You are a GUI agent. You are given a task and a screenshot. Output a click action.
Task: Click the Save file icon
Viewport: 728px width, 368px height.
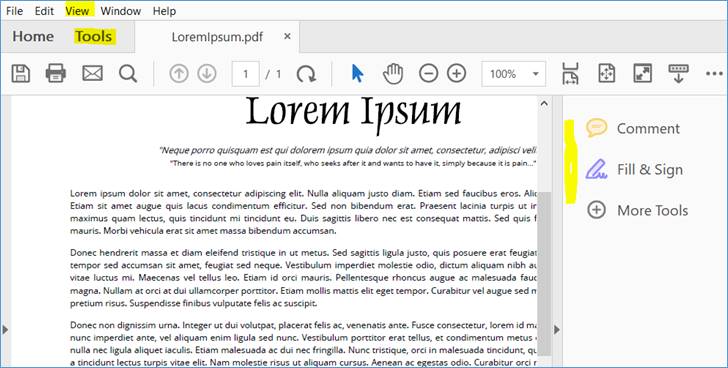pyautogui.click(x=20, y=74)
